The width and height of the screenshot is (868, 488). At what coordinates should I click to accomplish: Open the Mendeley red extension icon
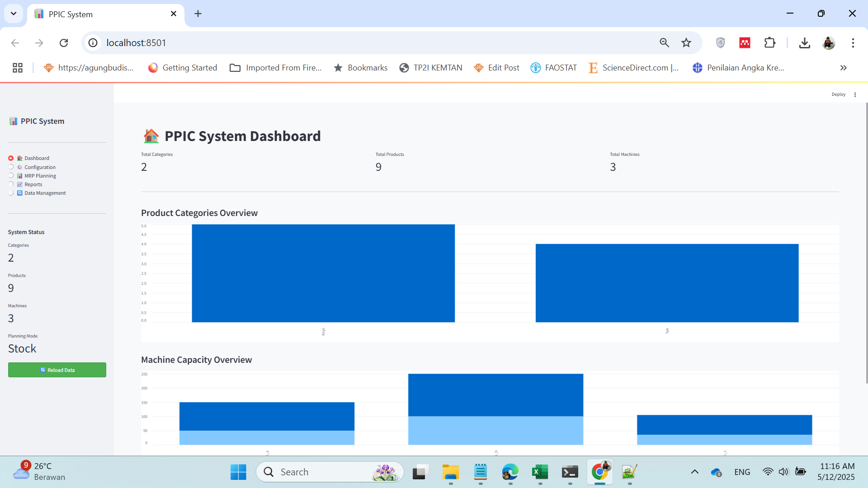pos(745,43)
